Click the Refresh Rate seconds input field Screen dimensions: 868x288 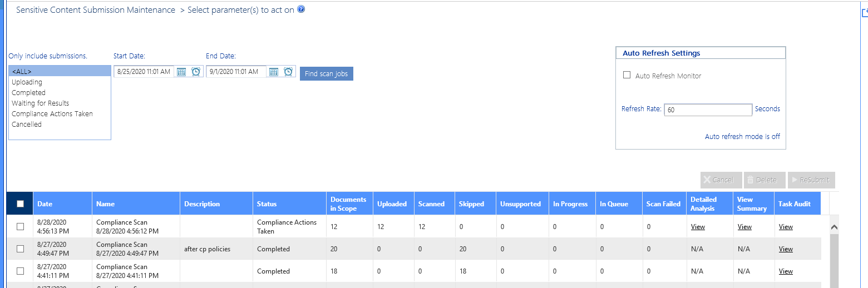[708, 110]
